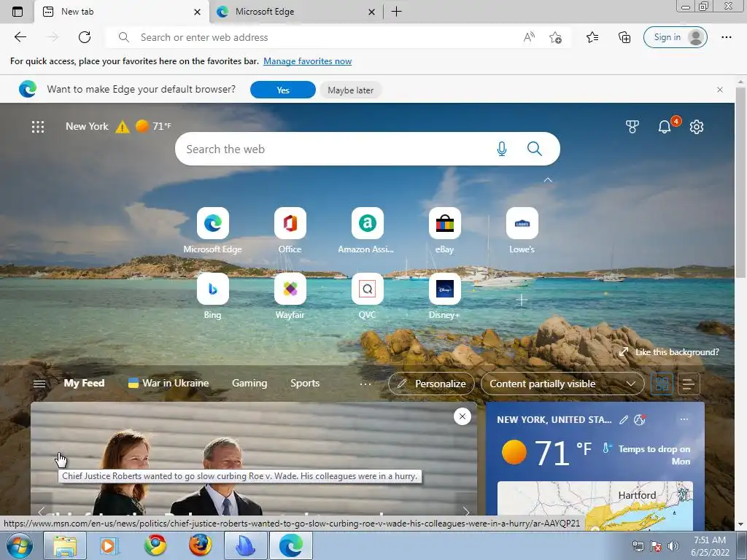Open the app launcher grid icon
747x560 pixels.
point(38,127)
